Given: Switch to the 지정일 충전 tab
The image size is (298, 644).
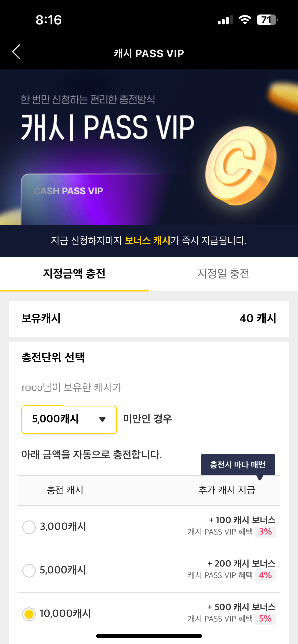Looking at the screenshot, I should (223, 274).
